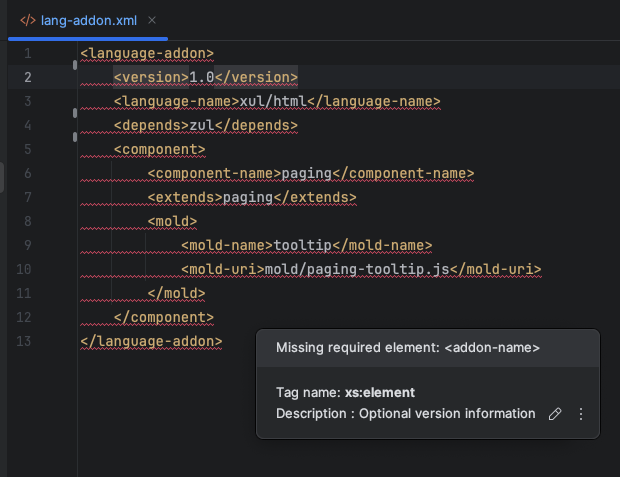Click line number 8 beside mold tag
This screenshot has width=620, height=477.
click(28, 221)
